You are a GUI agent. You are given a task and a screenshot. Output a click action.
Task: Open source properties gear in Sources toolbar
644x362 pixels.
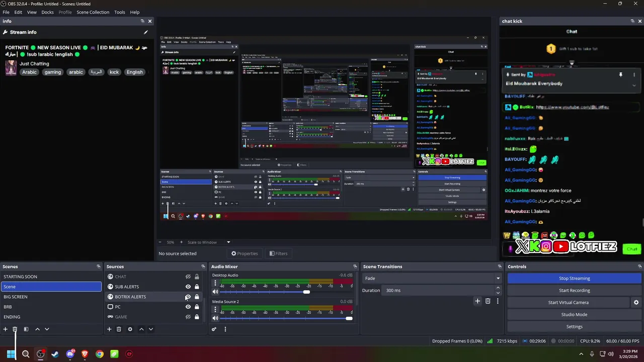[x=130, y=329]
